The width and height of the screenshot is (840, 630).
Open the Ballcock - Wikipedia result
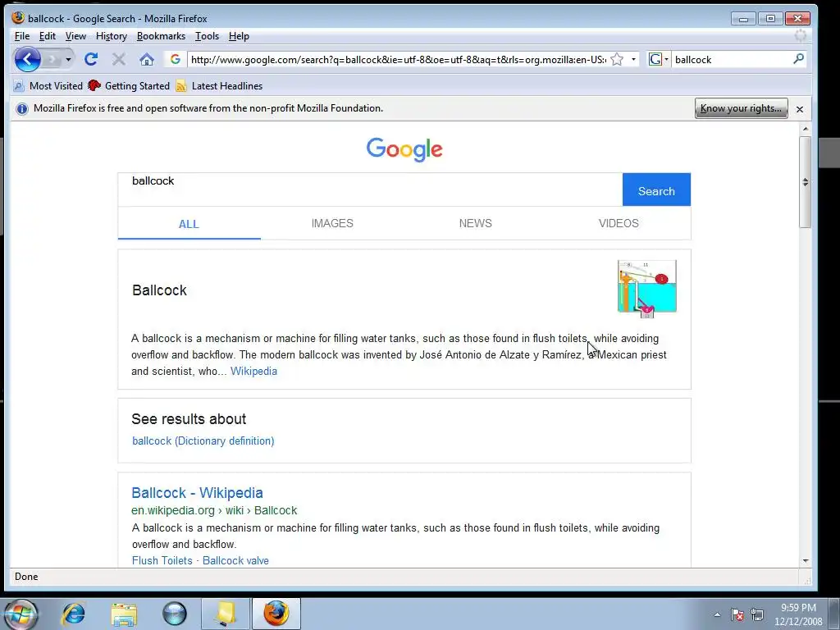pos(197,493)
